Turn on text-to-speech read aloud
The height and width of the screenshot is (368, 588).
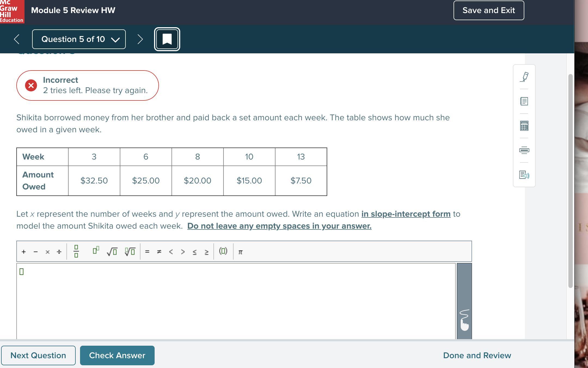[524, 175]
